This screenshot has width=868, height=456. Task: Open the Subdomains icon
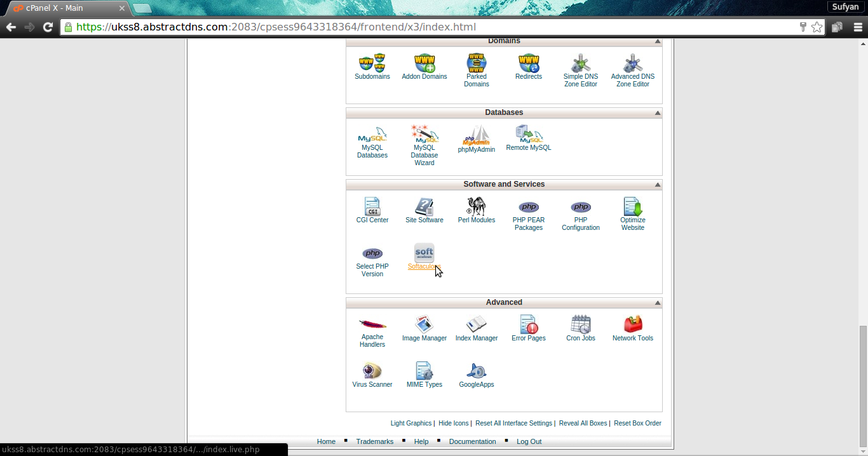pyautogui.click(x=372, y=64)
